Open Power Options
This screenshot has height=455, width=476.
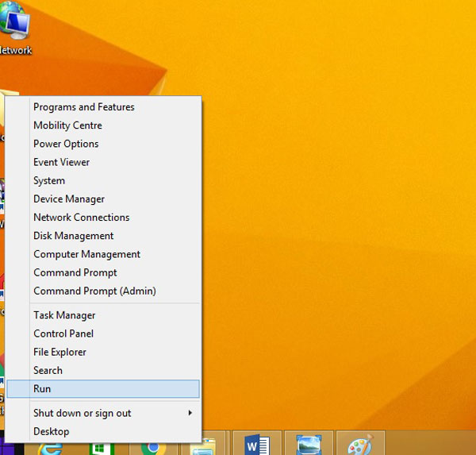tap(103, 144)
